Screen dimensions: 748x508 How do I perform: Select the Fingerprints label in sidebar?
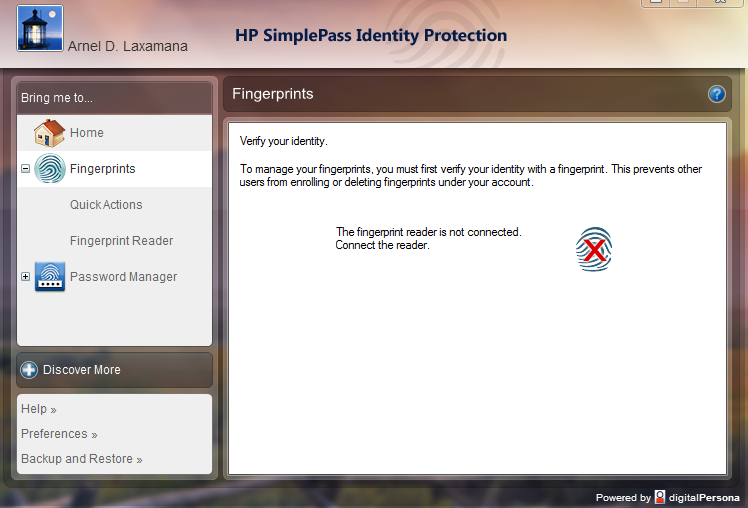(x=103, y=168)
